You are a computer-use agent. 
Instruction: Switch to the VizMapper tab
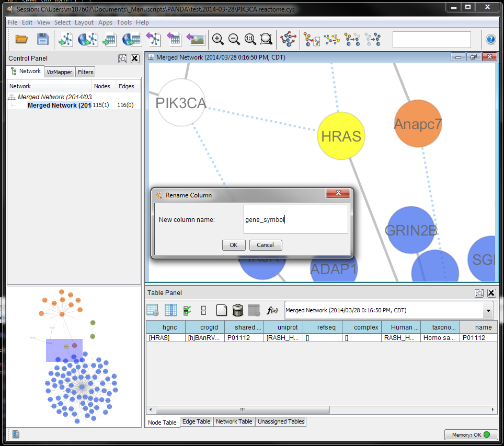pyautogui.click(x=59, y=72)
